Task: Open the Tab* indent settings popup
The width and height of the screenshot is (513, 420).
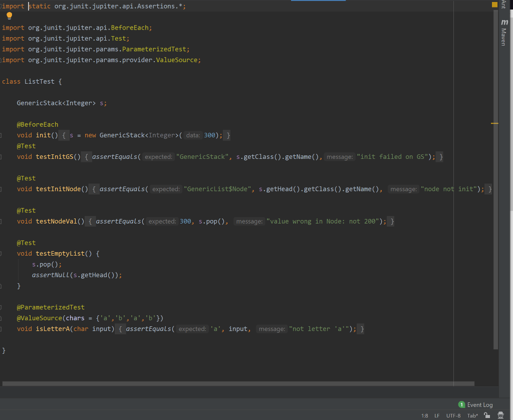Action: point(472,415)
